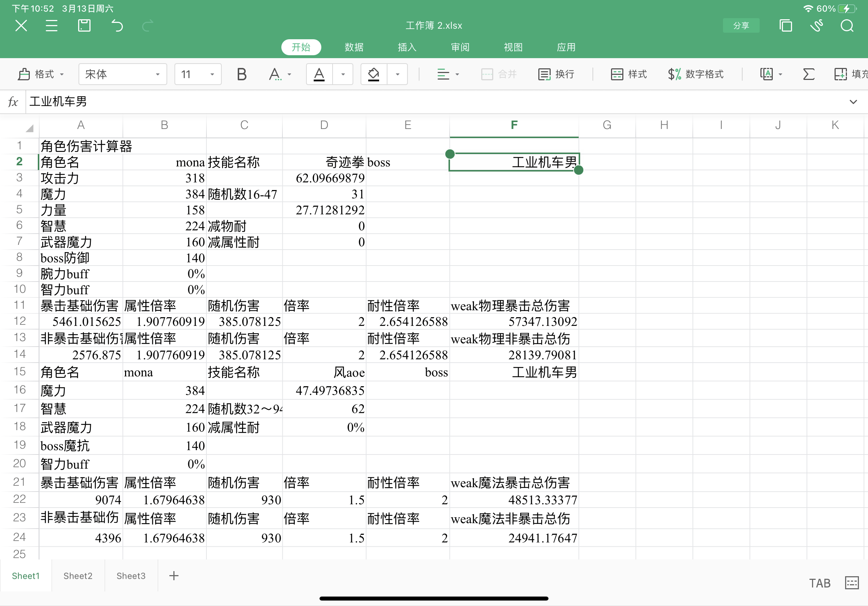The width and height of the screenshot is (868, 606).
Task: Click the 合并 merge cells button
Action: pos(498,74)
